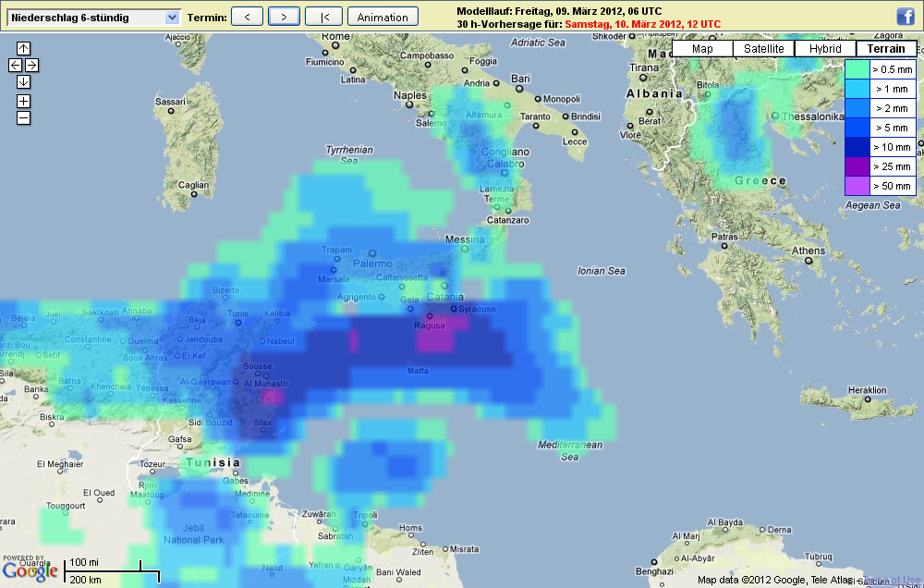
Task: Zoom out with the minus button
Action: [24, 118]
